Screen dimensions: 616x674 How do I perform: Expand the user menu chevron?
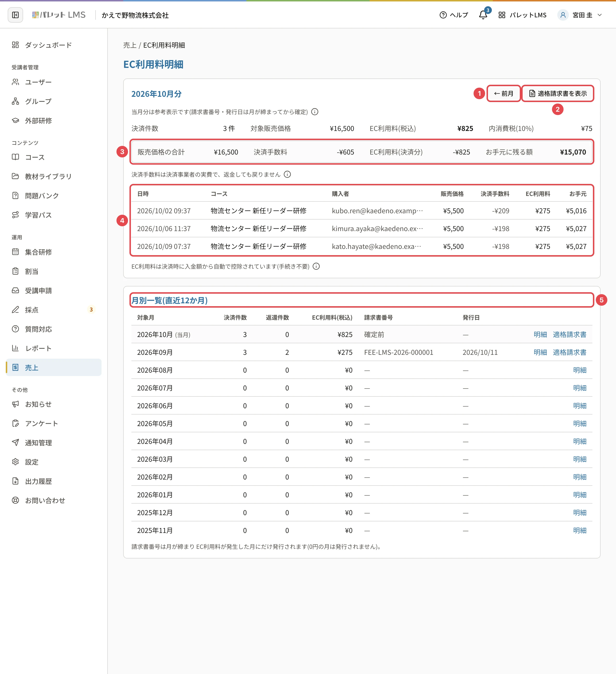point(600,15)
